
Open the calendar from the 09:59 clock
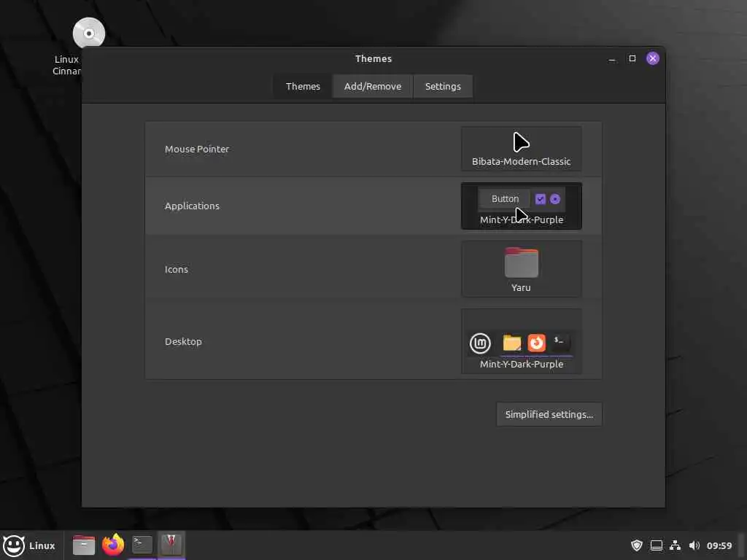719,545
